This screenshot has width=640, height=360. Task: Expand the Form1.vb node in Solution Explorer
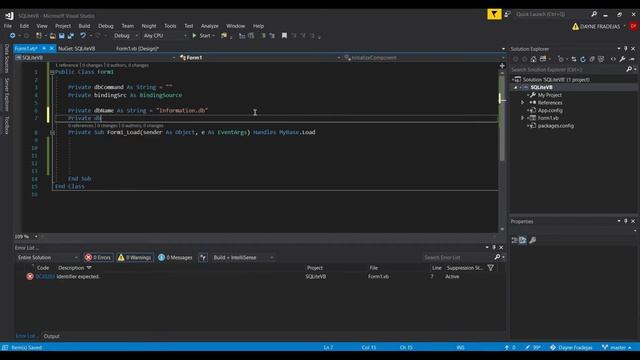pos(522,118)
